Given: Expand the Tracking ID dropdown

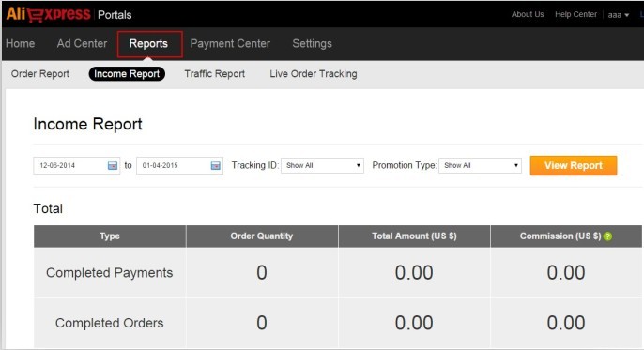Looking at the screenshot, I should click(x=322, y=165).
